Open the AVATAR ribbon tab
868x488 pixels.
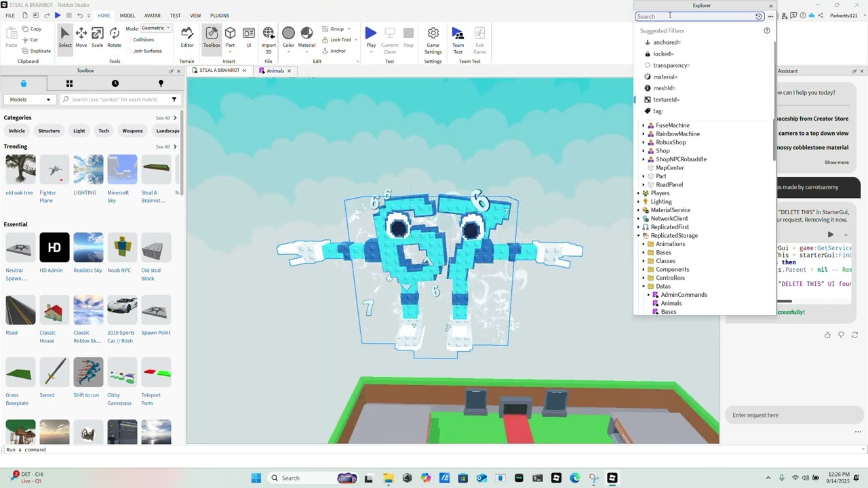pyautogui.click(x=153, y=16)
